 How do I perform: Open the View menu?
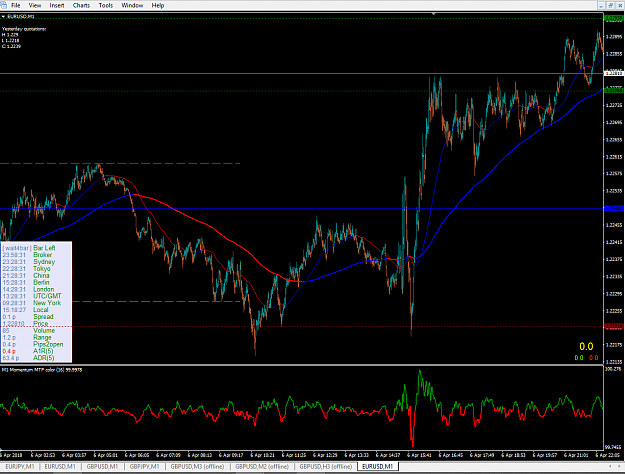pos(35,6)
